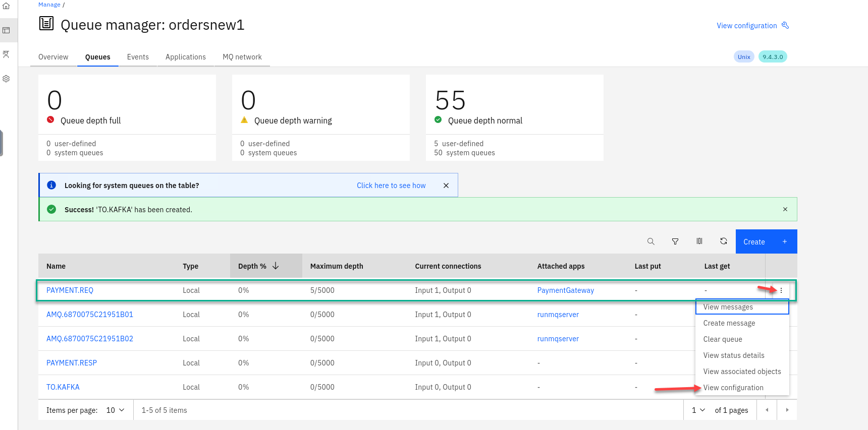Choose View configuration in the overflow menu
This screenshot has height=430, width=868.
(733, 388)
